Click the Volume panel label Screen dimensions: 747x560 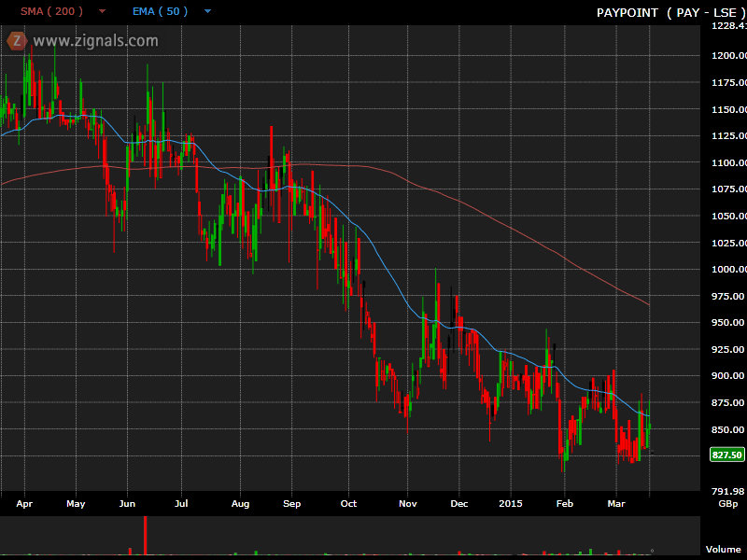[723, 550]
